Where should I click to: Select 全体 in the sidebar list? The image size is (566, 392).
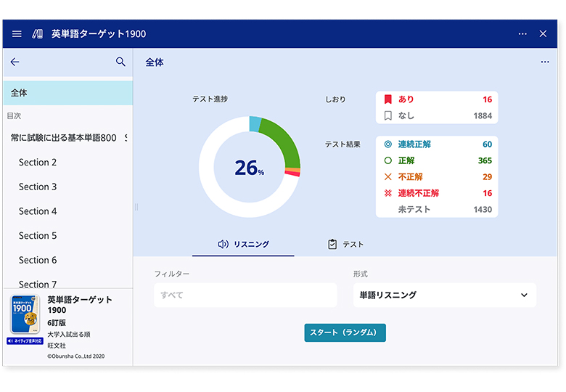pyautogui.click(x=67, y=93)
